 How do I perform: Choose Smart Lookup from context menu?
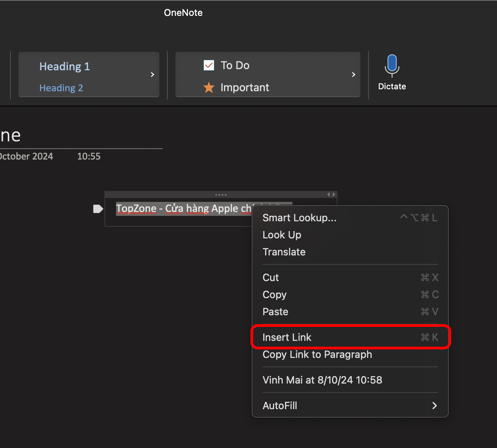350,218
